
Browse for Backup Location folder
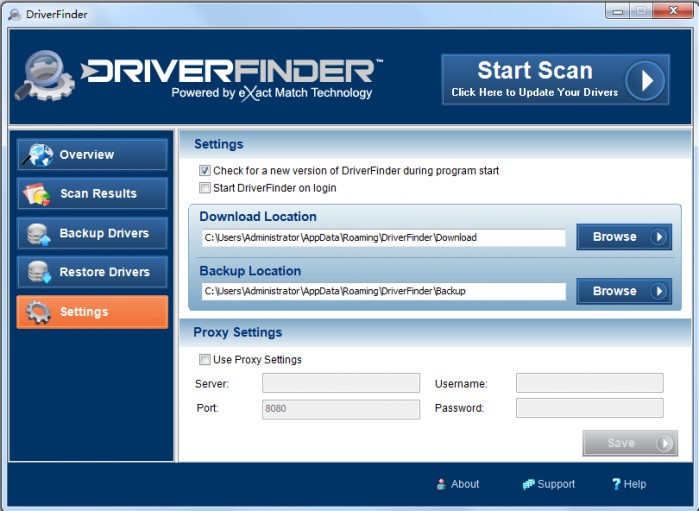(624, 291)
